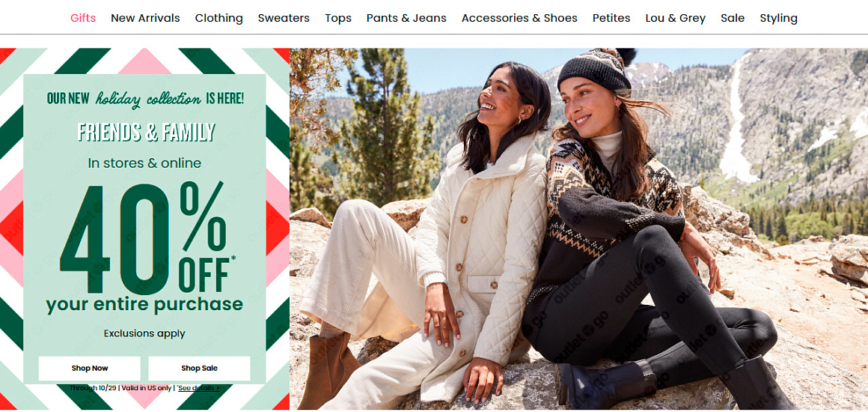Open the See details link

point(198,388)
